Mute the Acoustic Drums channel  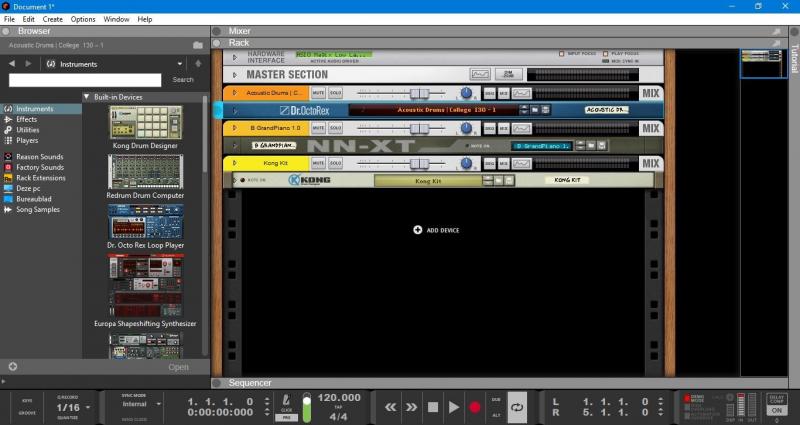(x=318, y=93)
